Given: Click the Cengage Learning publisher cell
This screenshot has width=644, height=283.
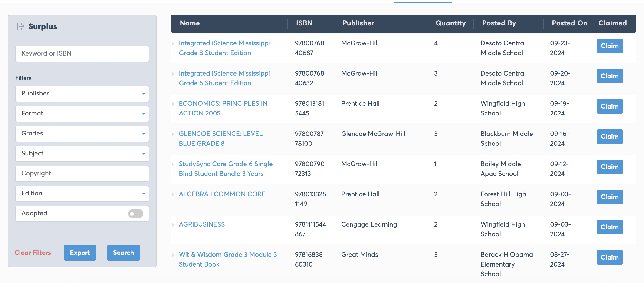Looking at the screenshot, I should 369,224.
